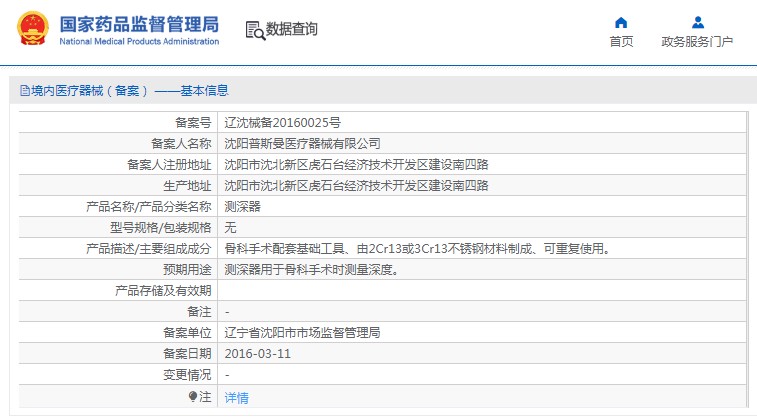Open the 数据查询 search document icon

click(x=255, y=30)
